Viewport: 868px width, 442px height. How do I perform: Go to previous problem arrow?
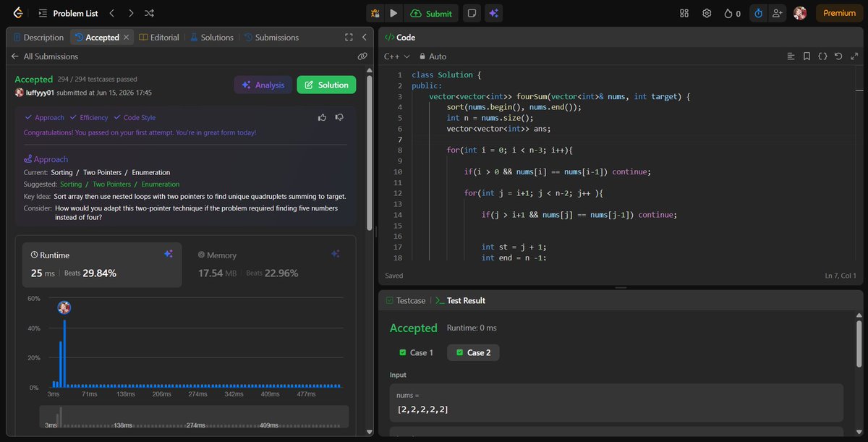click(x=111, y=13)
